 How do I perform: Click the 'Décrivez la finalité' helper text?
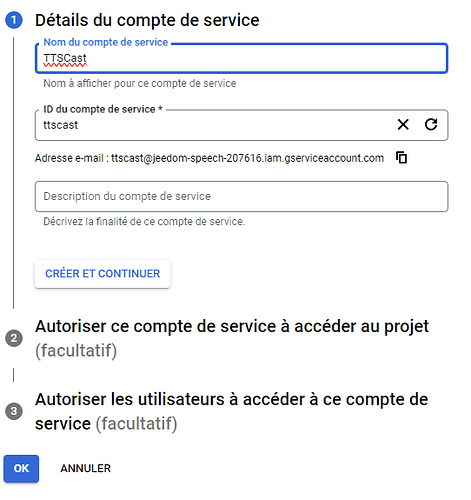[144, 222]
